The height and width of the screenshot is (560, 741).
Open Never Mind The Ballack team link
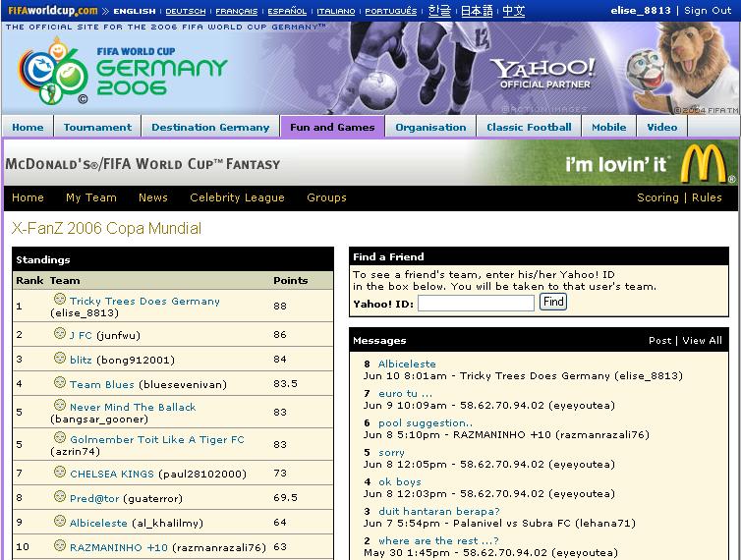[x=133, y=407]
